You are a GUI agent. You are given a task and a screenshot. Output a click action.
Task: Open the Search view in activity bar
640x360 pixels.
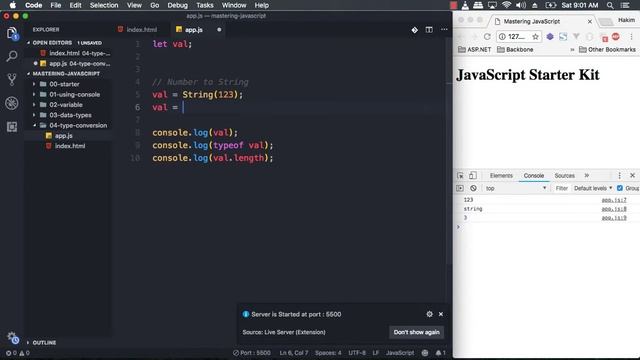(12, 56)
